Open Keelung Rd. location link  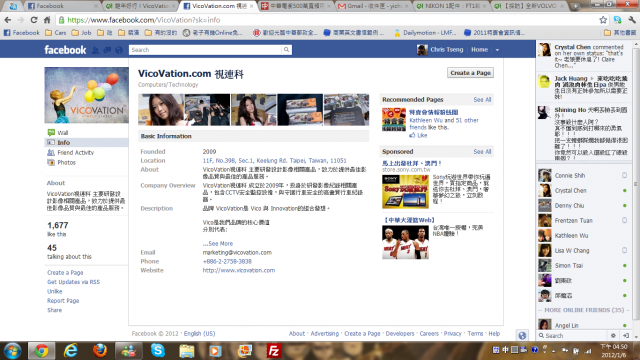pyautogui.click(x=274, y=161)
